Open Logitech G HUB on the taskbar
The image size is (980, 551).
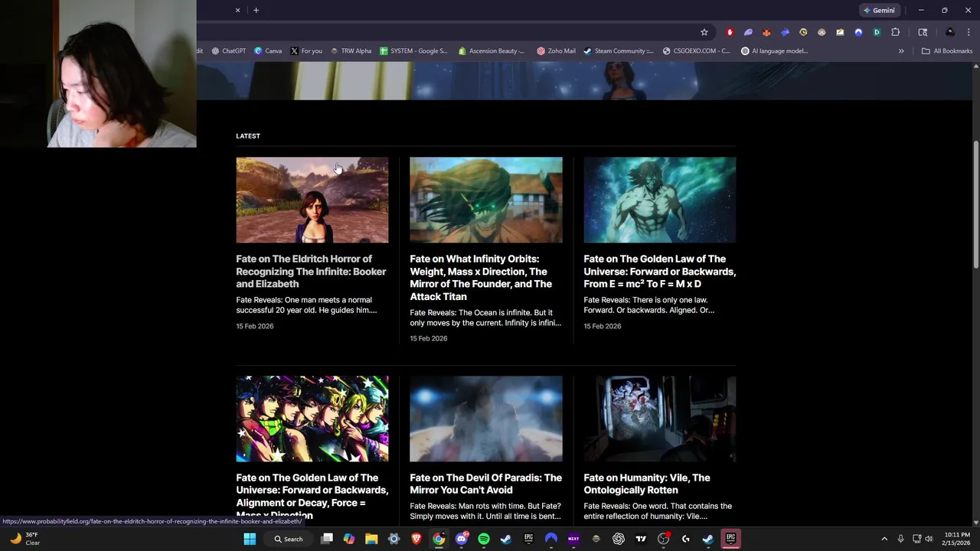coord(685,539)
